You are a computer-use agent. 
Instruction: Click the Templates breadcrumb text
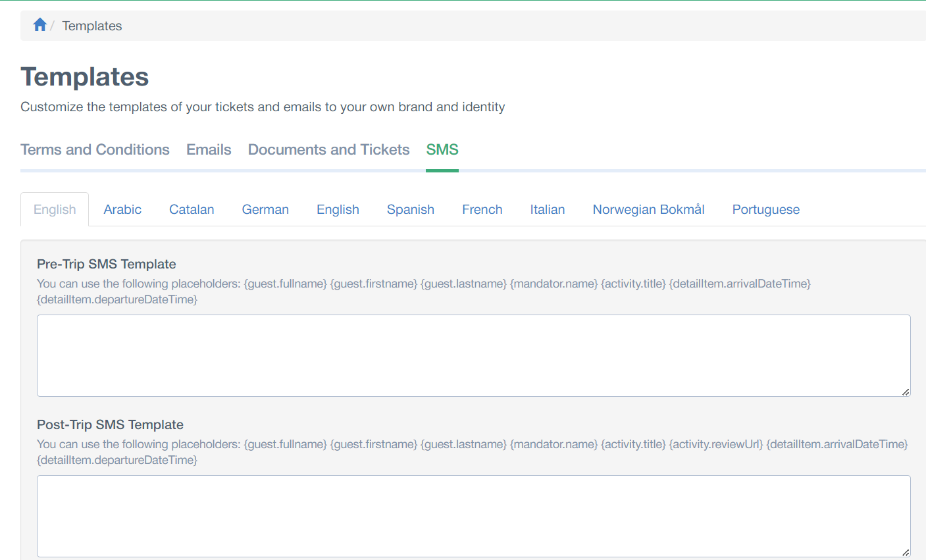coord(92,26)
